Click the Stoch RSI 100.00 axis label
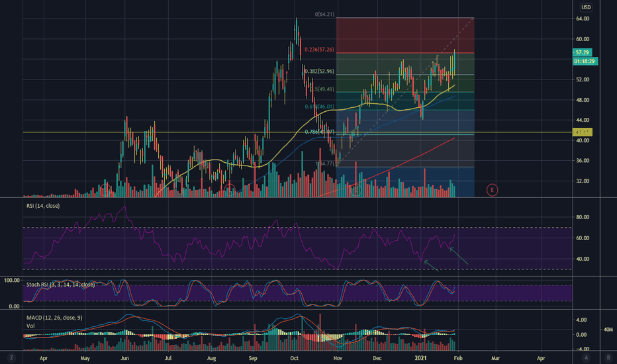617x364 pixels. (12, 280)
